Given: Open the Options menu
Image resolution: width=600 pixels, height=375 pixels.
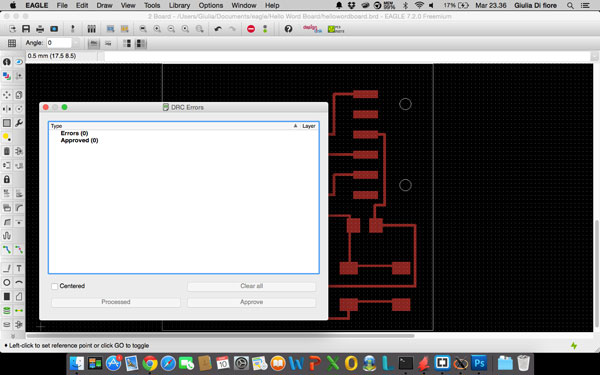Looking at the screenshot, I should tap(211, 5).
